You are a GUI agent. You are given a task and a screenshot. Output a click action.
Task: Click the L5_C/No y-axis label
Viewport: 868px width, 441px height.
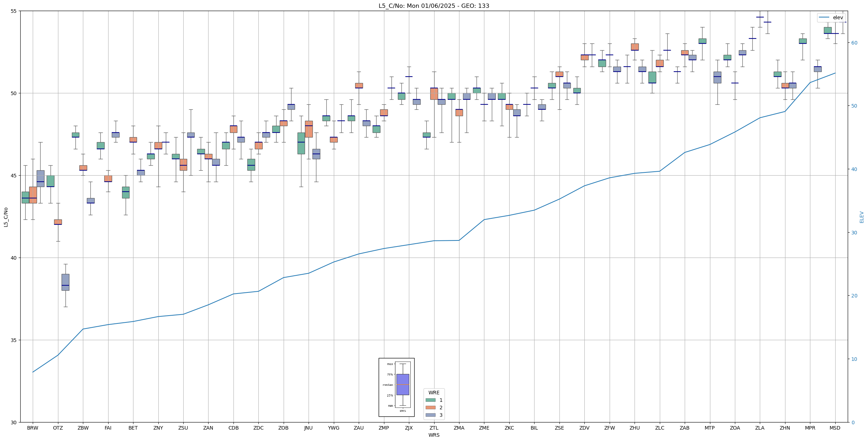(6, 217)
